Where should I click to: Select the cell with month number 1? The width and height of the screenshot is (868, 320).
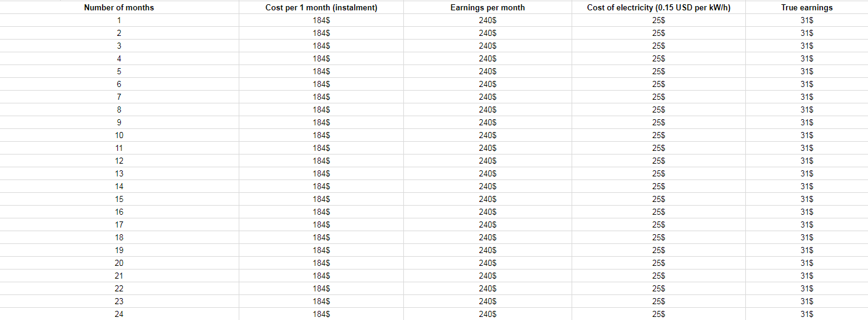(119, 20)
